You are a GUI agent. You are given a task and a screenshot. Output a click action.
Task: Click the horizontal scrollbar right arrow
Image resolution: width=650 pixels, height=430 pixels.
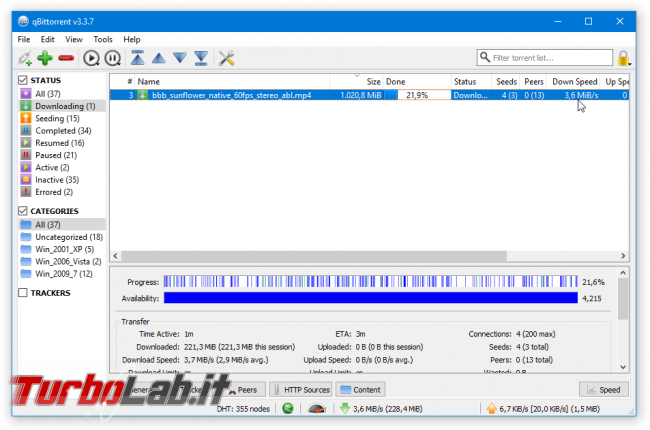(623, 256)
